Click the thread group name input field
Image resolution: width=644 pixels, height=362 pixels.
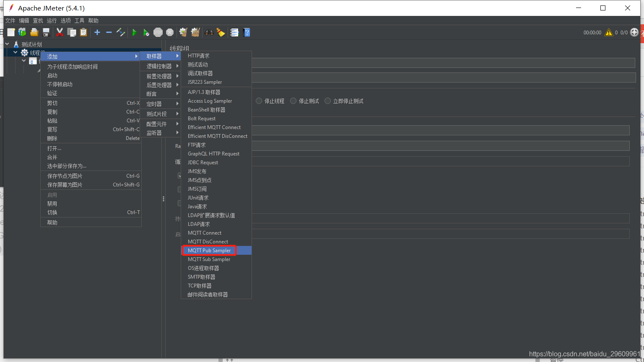point(419,63)
